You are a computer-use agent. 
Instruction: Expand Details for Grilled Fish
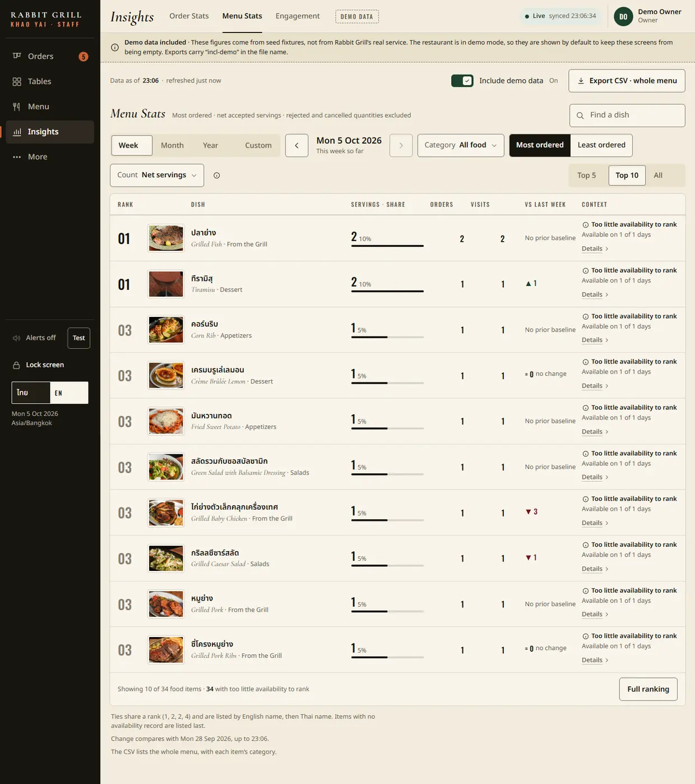595,249
